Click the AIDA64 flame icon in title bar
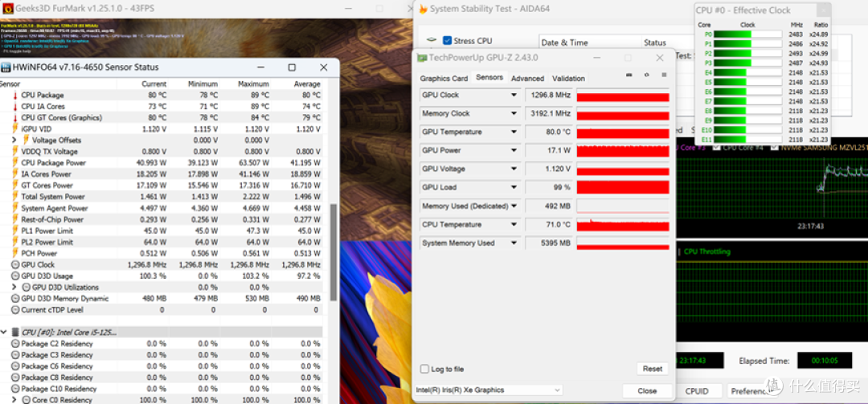The width and height of the screenshot is (868, 404). [x=421, y=9]
